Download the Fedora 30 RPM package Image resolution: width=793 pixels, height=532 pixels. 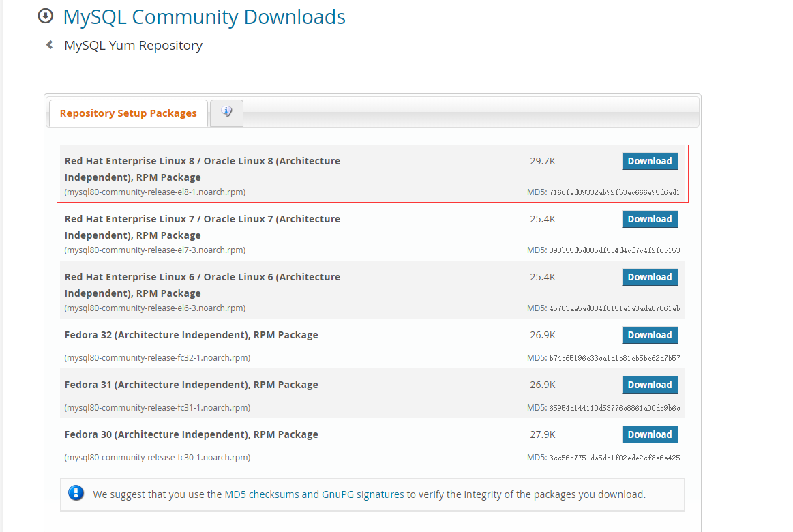click(x=649, y=434)
